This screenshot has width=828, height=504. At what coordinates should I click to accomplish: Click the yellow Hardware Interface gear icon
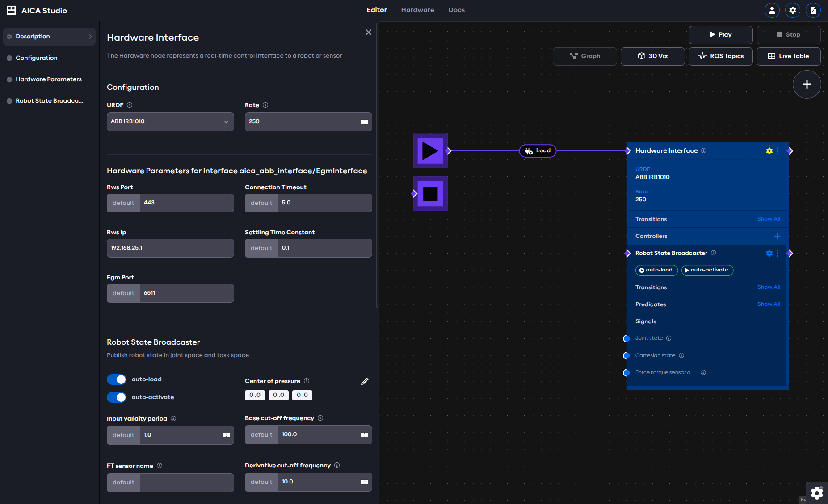coord(769,151)
